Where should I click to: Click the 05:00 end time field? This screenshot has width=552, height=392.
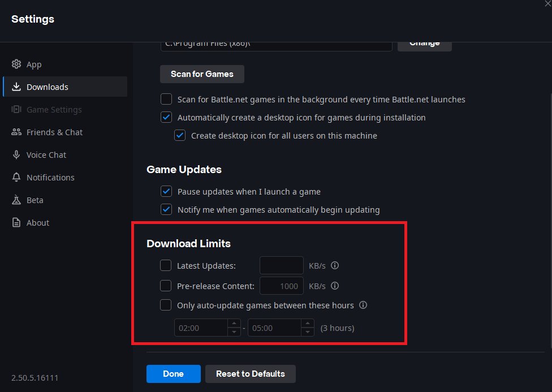click(x=275, y=328)
